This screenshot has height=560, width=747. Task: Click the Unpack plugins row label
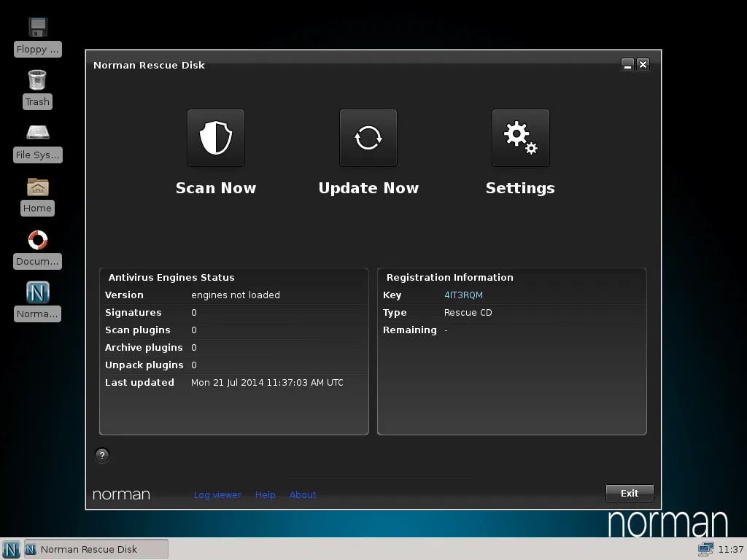click(144, 365)
